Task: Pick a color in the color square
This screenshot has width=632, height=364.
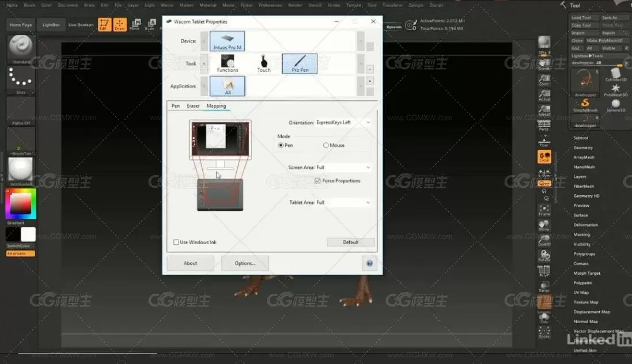Action: [21, 203]
